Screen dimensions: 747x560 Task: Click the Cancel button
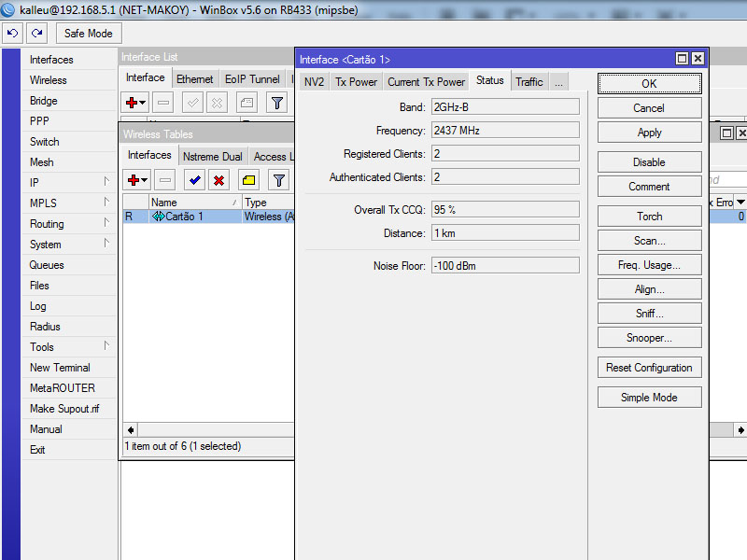pos(649,108)
